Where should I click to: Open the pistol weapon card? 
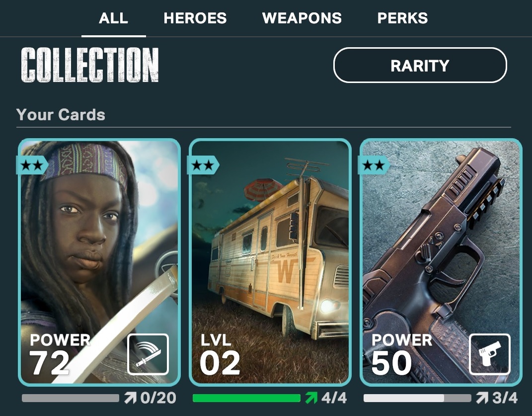(441, 262)
